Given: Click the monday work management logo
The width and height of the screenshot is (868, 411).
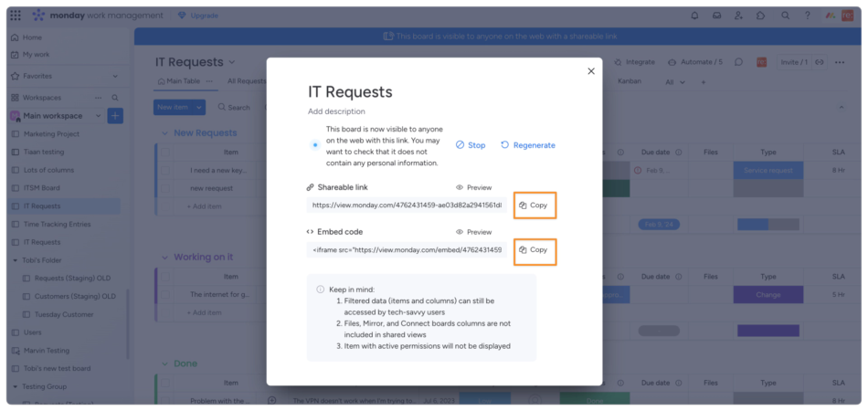Looking at the screenshot, I should point(98,16).
